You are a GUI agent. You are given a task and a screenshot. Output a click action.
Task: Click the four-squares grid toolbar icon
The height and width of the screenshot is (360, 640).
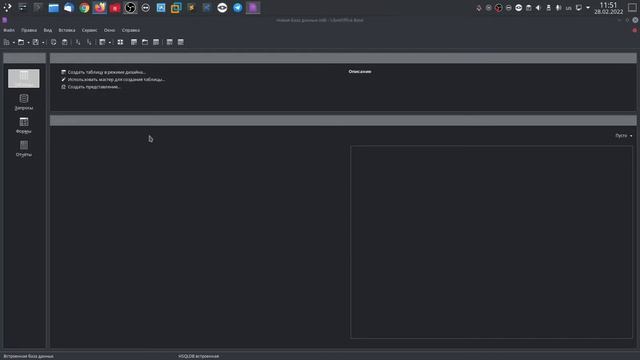coord(120,42)
